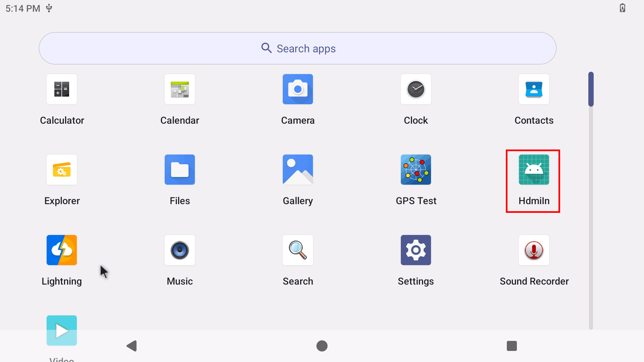644x362 pixels.
Task: Open the GPS Test app
Action: pos(416,170)
